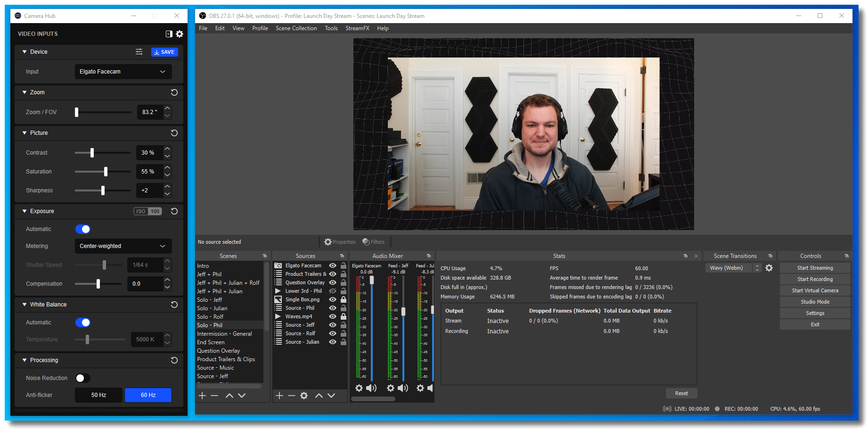Increase Zoom / FOV value stepper up
Viewport: 868px width, 430px height.
(x=167, y=108)
